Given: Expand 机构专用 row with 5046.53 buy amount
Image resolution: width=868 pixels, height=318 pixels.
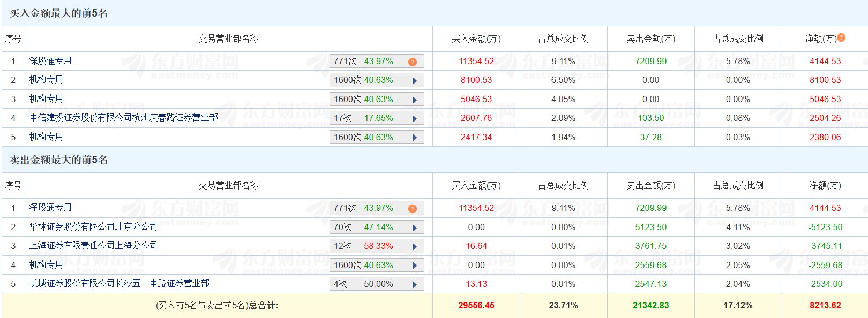Looking at the screenshot, I should click(x=415, y=100).
